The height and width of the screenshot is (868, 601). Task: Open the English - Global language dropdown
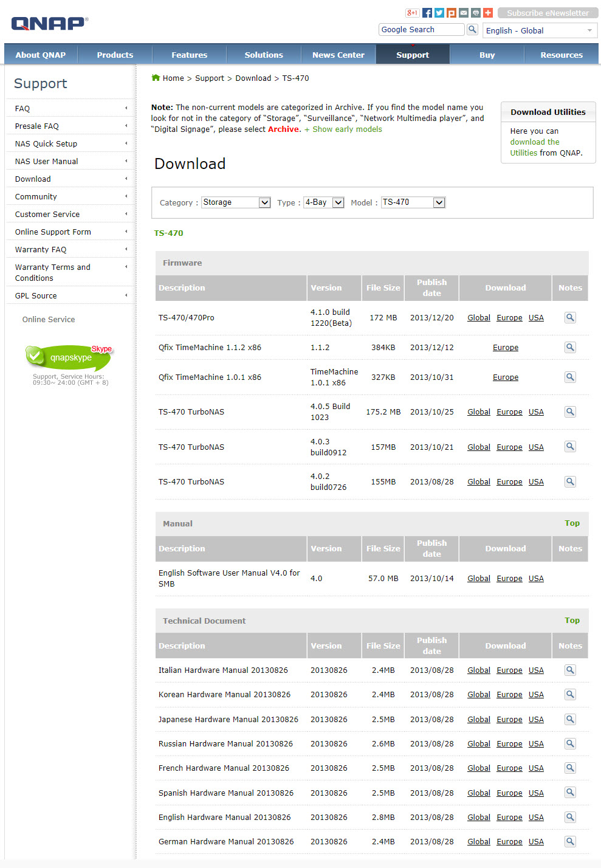(540, 30)
